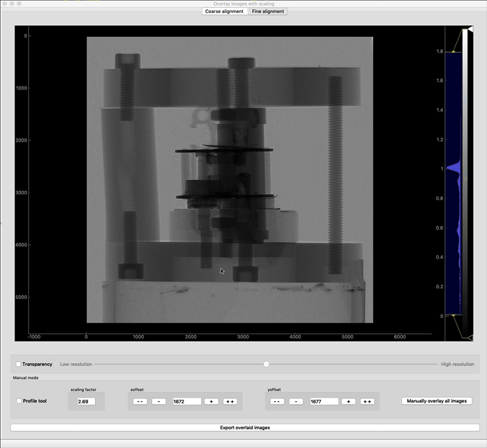Click the xoffset value field
The height and width of the screenshot is (448, 487).
point(187,401)
